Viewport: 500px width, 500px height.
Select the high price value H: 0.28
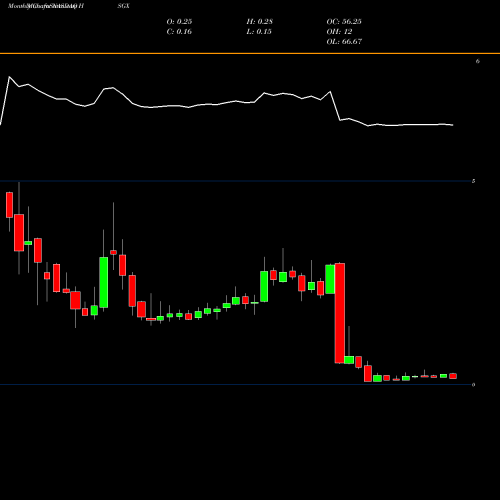coord(260,22)
